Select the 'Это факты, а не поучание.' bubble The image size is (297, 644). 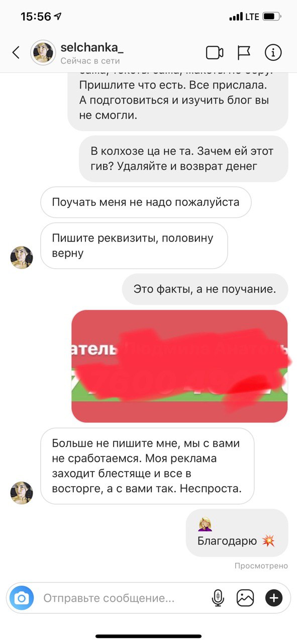click(205, 289)
